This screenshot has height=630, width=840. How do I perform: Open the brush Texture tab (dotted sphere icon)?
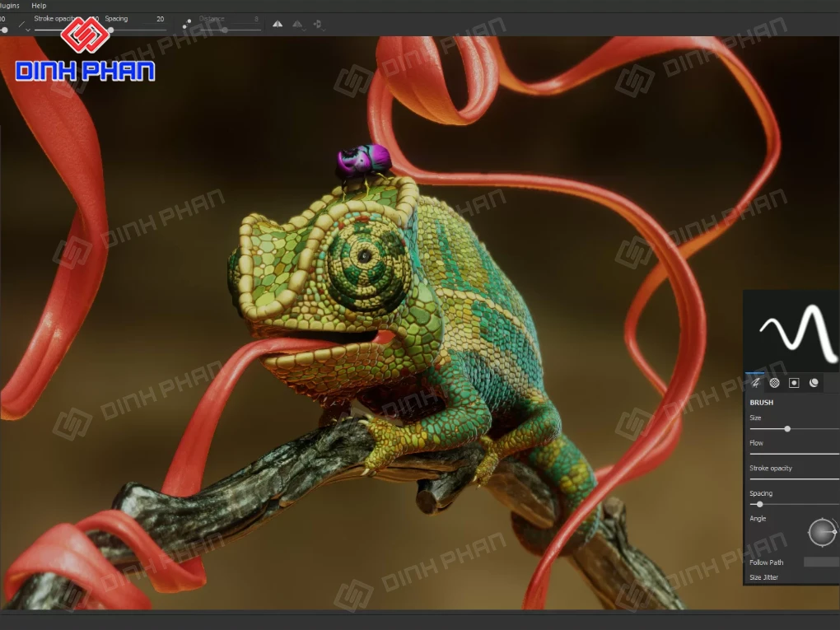774,381
